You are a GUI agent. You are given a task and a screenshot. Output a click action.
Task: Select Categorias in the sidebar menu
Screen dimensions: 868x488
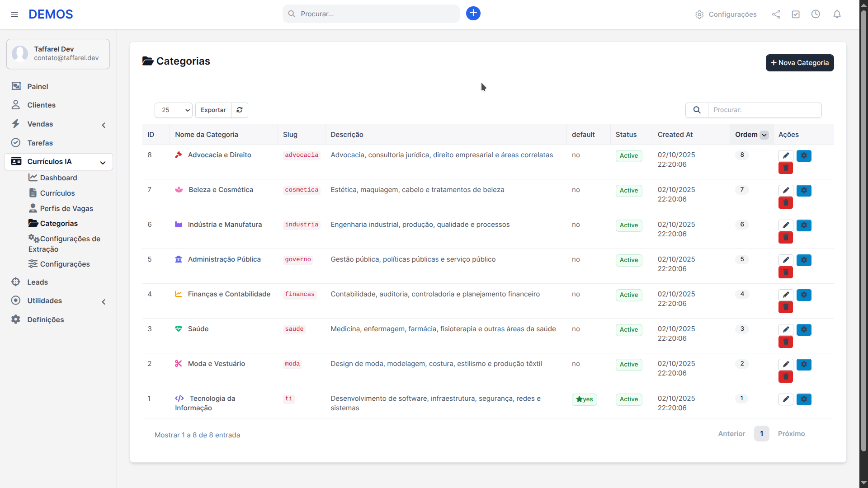pos(59,223)
